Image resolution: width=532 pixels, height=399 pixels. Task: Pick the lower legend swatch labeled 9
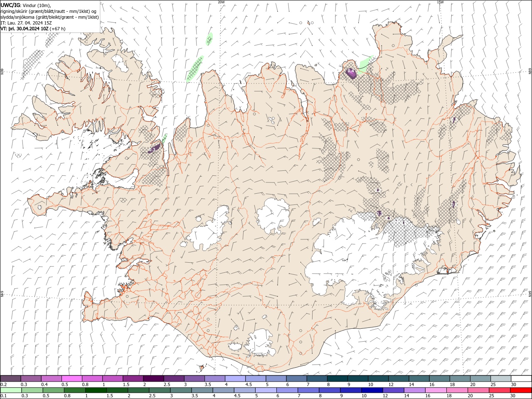(x=350, y=390)
